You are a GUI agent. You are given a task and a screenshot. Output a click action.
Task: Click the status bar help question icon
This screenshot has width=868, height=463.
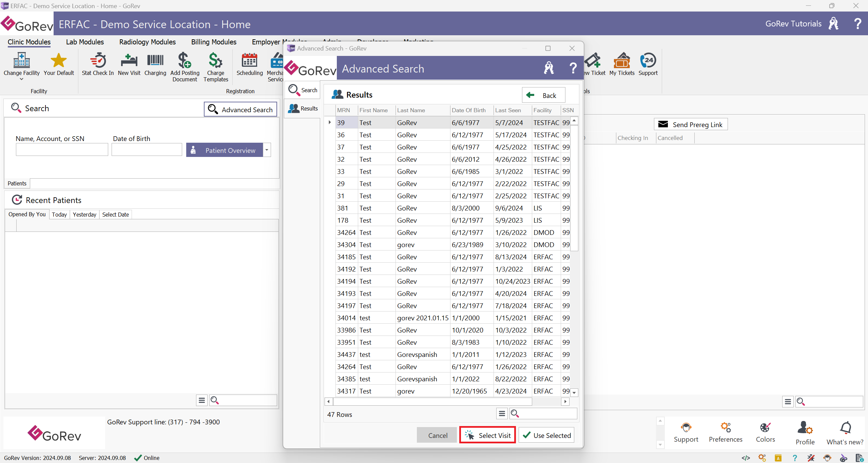pyautogui.click(x=795, y=458)
